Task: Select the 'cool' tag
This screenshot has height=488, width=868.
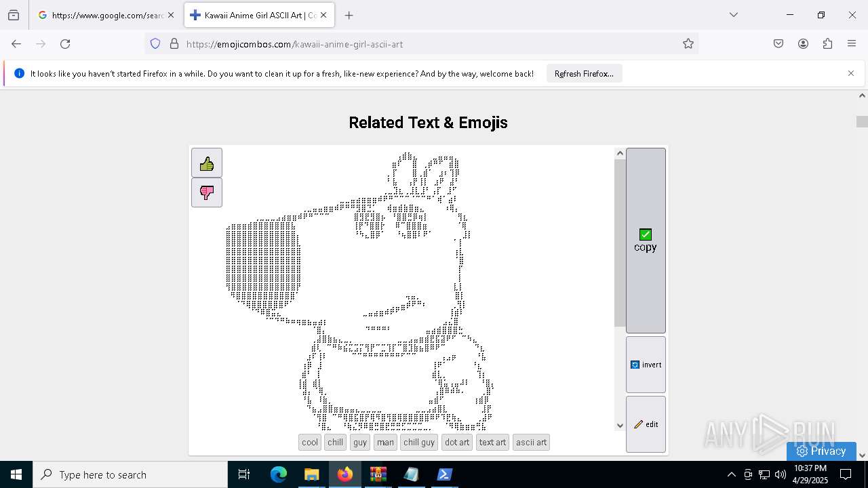Action: (x=310, y=443)
